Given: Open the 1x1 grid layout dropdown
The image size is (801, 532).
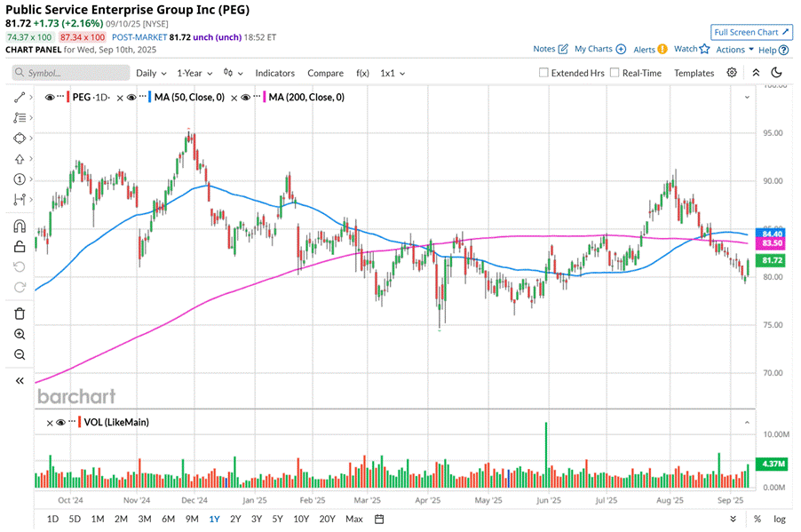Looking at the screenshot, I should point(393,73).
